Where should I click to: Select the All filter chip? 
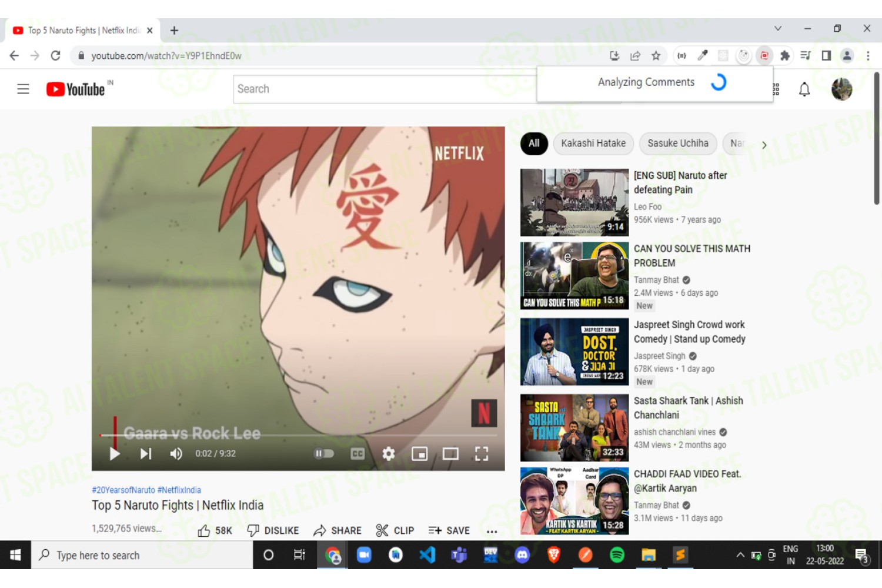[534, 143]
